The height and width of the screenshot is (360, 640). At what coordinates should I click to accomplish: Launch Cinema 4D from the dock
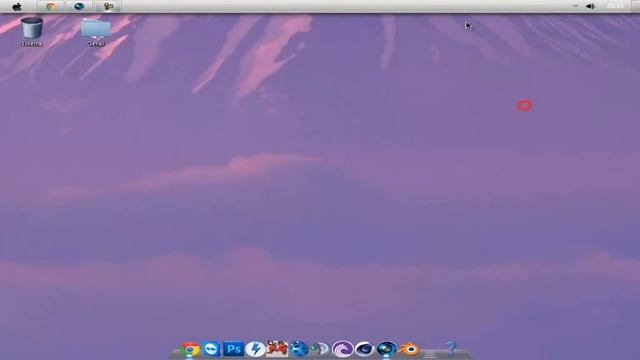pos(364,349)
